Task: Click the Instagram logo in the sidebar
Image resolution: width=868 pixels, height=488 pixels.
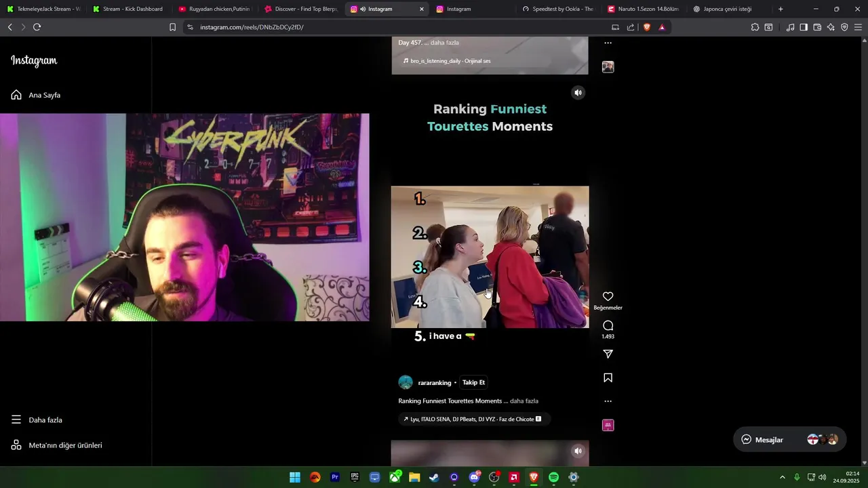Action: pyautogui.click(x=34, y=60)
